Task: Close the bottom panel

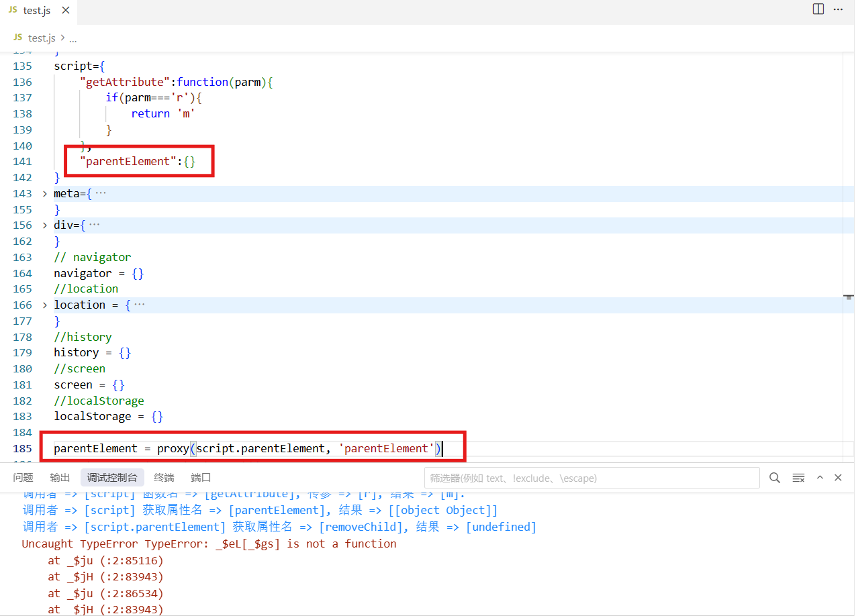Action: 838,478
